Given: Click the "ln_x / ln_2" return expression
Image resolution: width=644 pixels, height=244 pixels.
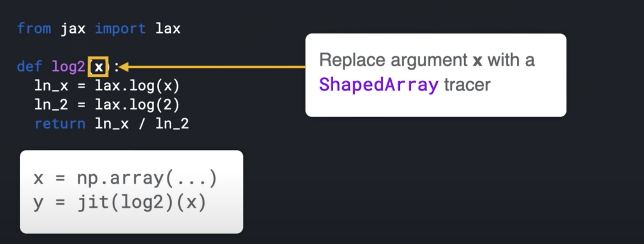Looking at the screenshot, I should click(142, 124).
